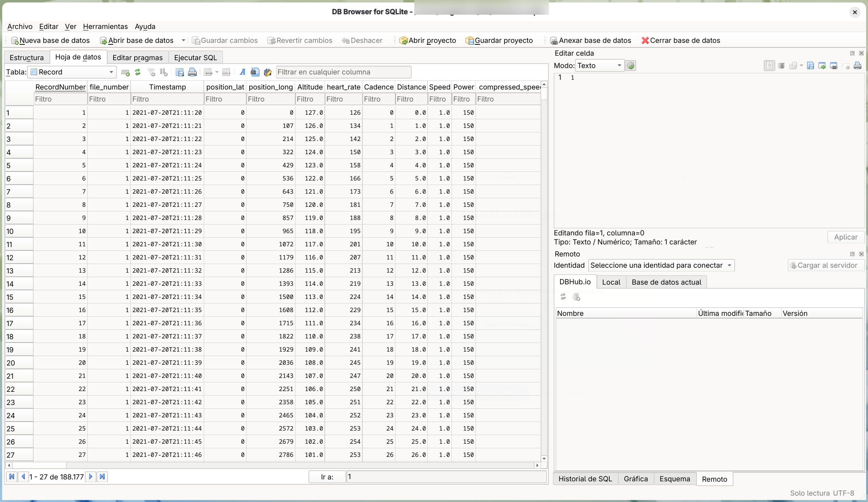
Task: Go to the next page of records
Action: 91,476
